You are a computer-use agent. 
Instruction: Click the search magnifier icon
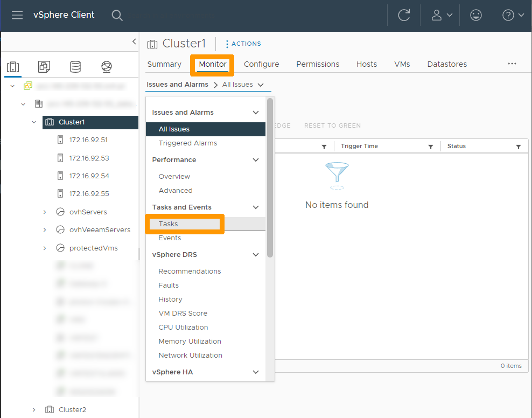[x=117, y=15]
